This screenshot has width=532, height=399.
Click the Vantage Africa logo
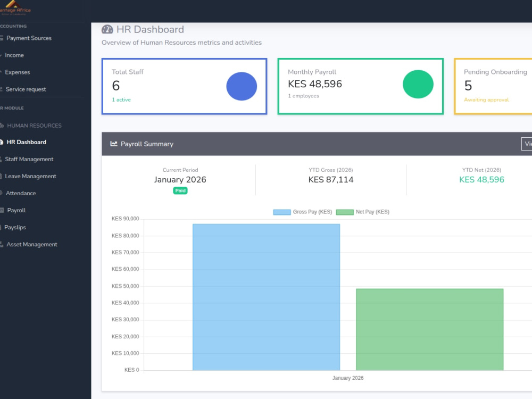pyautogui.click(x=15, y=8)
